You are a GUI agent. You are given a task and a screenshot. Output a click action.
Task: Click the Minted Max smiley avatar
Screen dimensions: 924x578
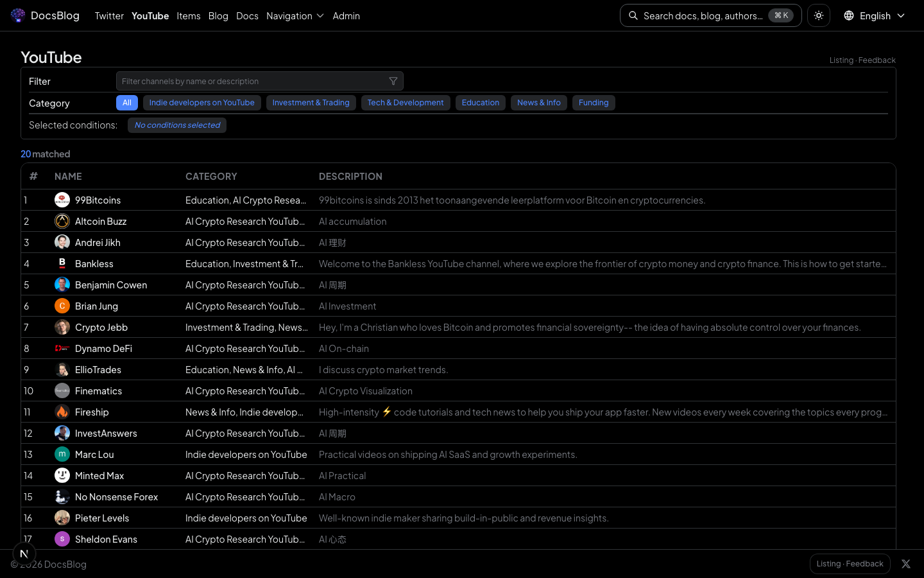tap(62, 475)
